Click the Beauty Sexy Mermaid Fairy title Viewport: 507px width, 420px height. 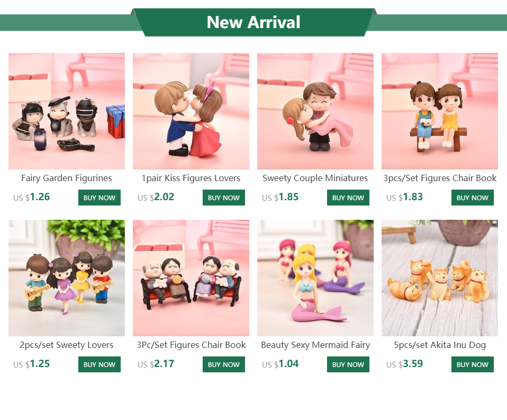click(x=315, y=345)
